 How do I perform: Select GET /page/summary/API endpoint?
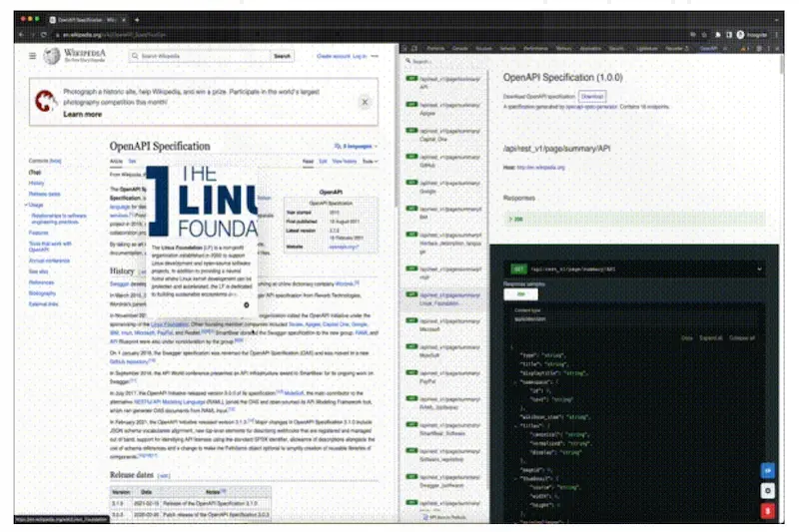point(443,83)
